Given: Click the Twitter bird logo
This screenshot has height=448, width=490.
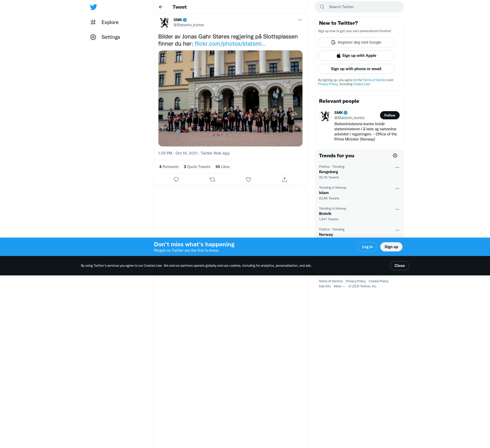Looking at the screenshot, I should pyautogui.click(x=93, y=7).
